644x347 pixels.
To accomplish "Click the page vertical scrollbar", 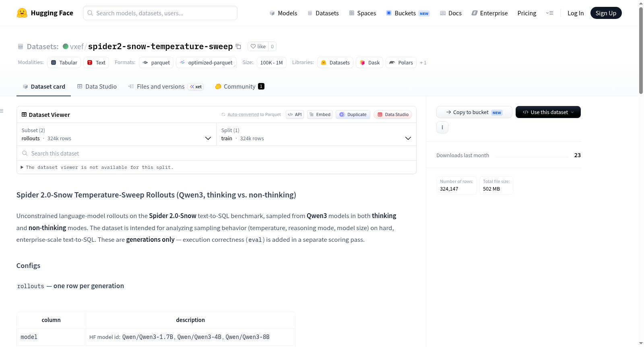I will pyautogui.click(x=641, y=50).
